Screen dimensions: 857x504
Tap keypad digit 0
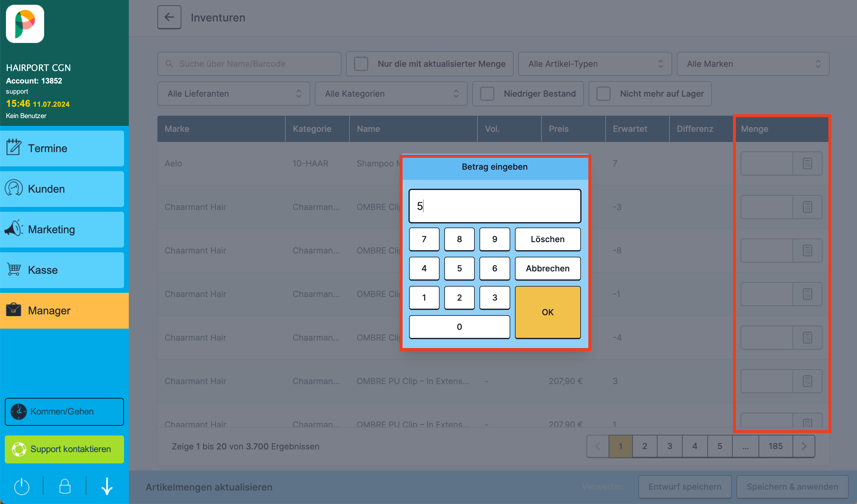click(460, 327)
